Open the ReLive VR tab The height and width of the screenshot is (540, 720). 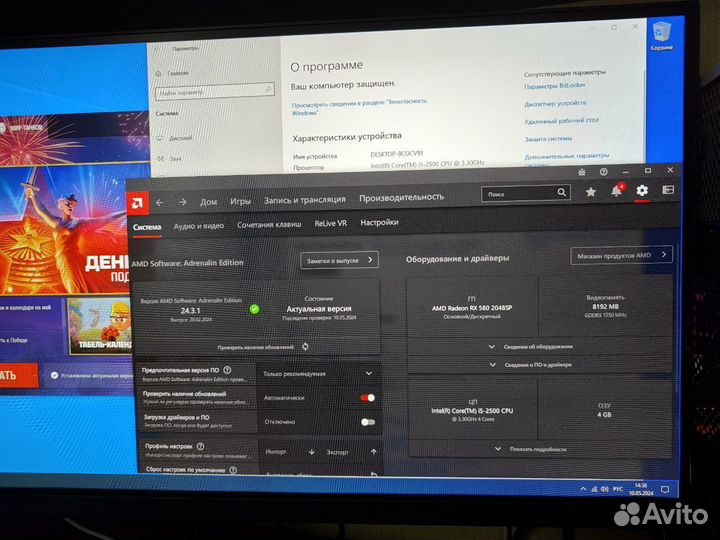click(x=331, y=223)
